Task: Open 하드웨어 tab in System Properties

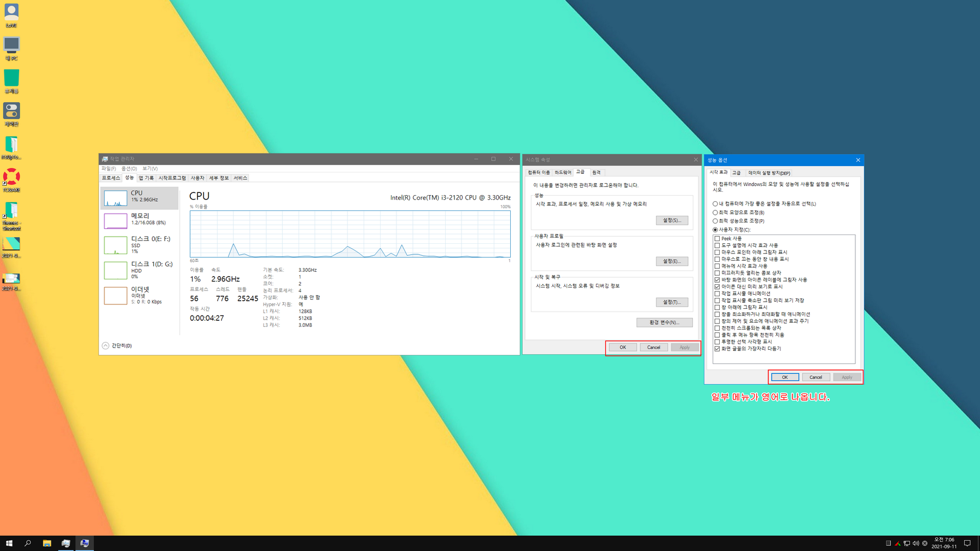Action: [x=563, y=173]
